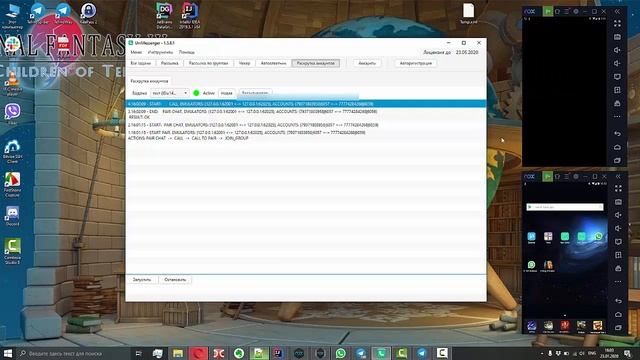Open the Помощь menu

[187, 52]
